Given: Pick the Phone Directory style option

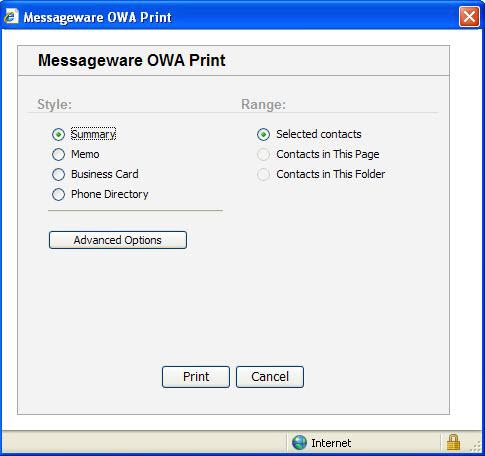Looking at the screenshot, I should (x=58, y=194).
